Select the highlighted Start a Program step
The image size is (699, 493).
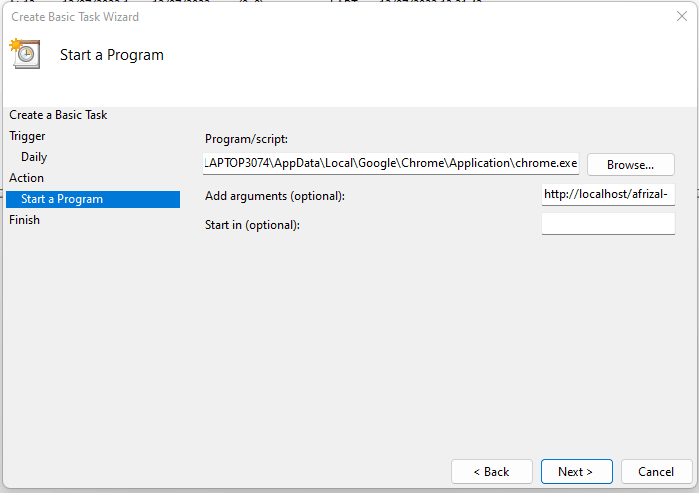pyautogui.click(x=93, y=199)
